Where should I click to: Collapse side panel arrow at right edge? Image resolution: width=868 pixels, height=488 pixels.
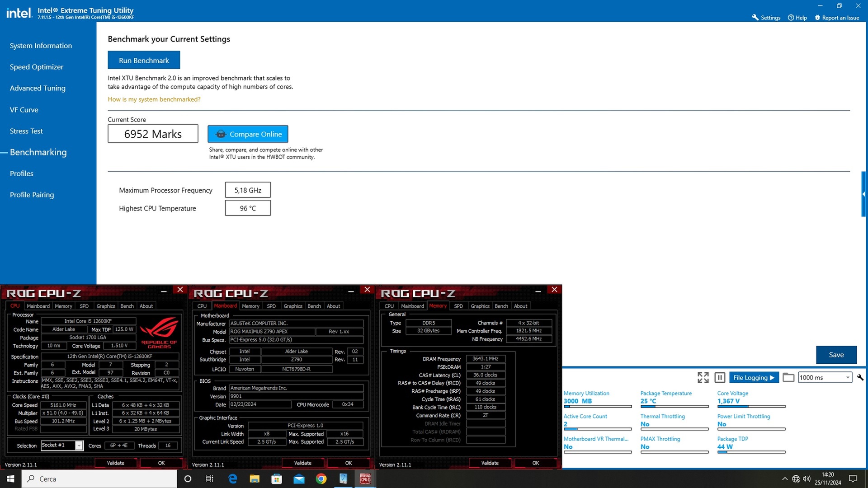tap(864, 194)
